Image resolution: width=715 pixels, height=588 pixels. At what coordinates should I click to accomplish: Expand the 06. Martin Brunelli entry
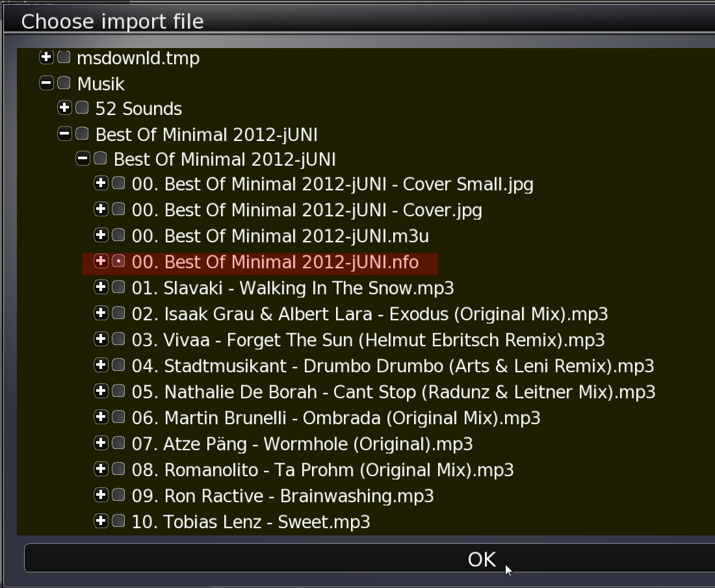(x=101, y=417)
